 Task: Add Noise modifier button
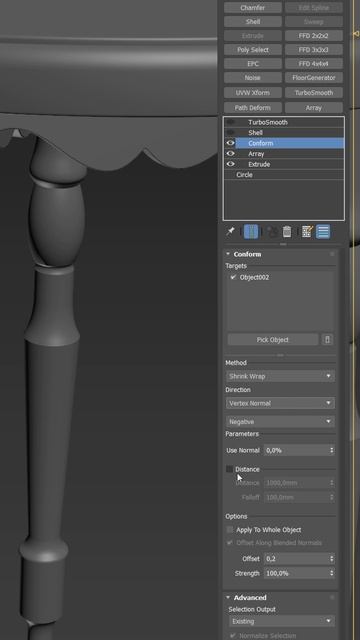pos(253,78)
